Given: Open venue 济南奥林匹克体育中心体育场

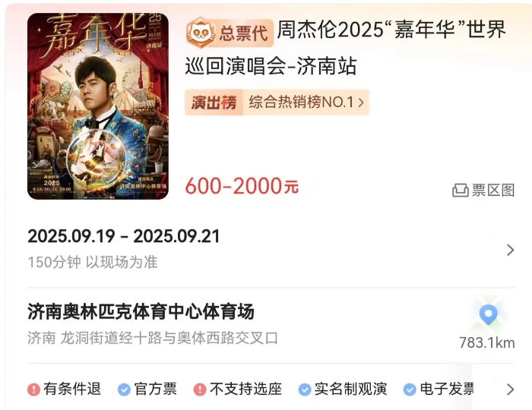Looking at the screenshot, I should click(x=141, y=312).
